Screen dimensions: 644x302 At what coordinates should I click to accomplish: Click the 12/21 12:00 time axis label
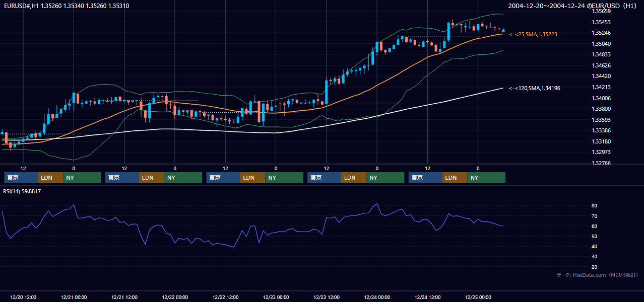[124, 297]
